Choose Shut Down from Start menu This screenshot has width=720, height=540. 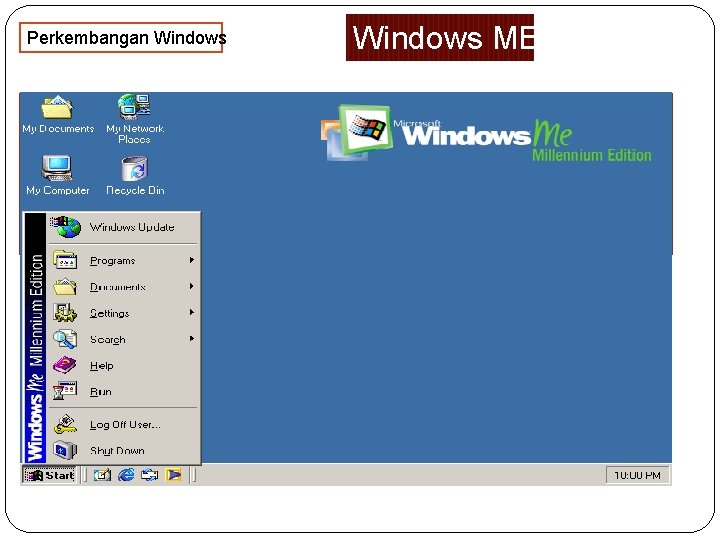(124, 451)
